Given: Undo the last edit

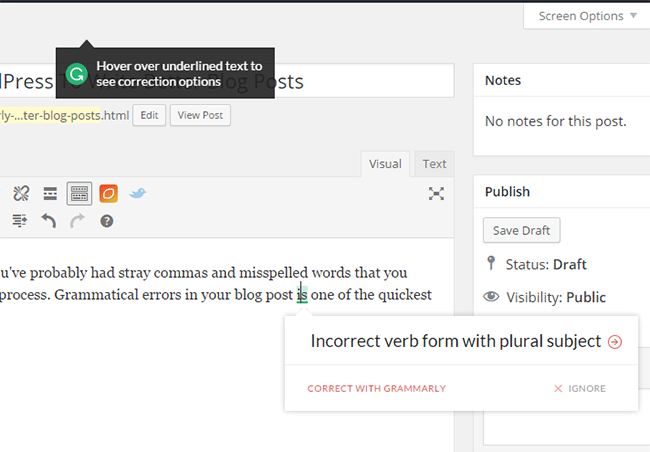Looking at the screenshot, I should pos(49,221).
